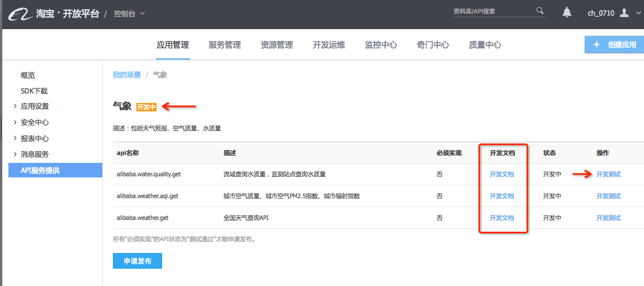Click the alibaba.weather.aqi.get API name
This screenshot has height=286, width=644.
[x=148, y=196]
